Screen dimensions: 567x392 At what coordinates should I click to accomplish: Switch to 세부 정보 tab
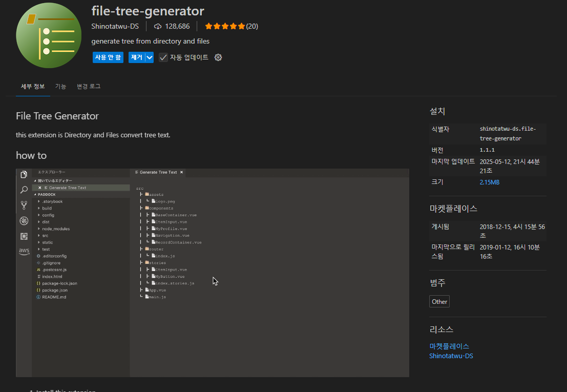(33, 87)
